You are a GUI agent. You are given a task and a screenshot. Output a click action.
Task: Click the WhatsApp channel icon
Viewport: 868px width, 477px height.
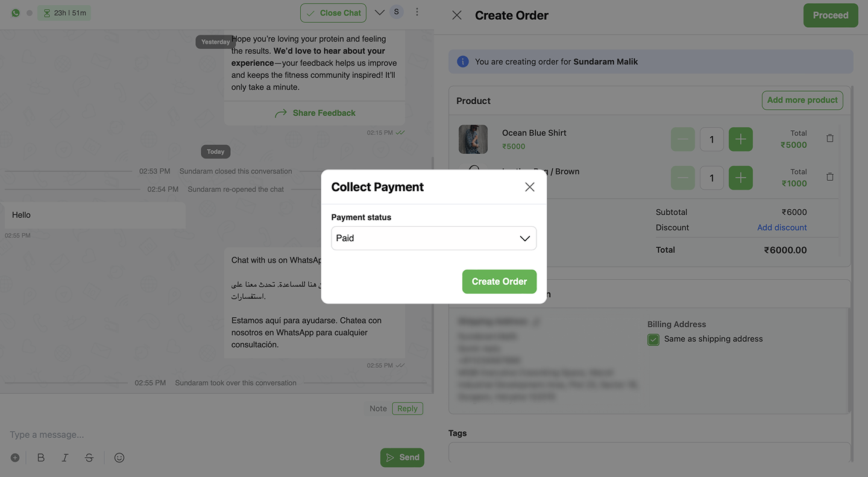(16, 13)
